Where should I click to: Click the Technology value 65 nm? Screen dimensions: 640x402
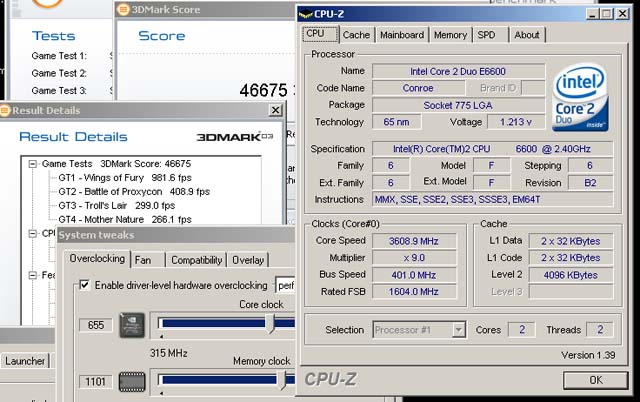point(396,122)
